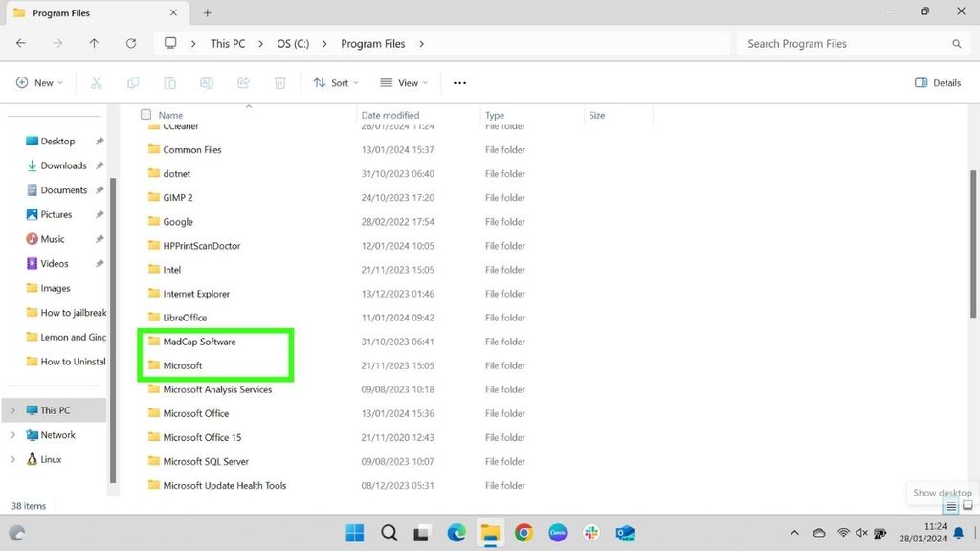Open the New dropdown menu
Screen dimensions: 980x551
click(x=39, y=83)
